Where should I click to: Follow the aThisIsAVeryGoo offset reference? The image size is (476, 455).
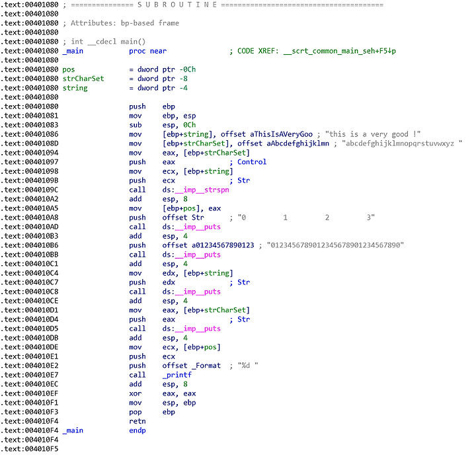point(281,134)
